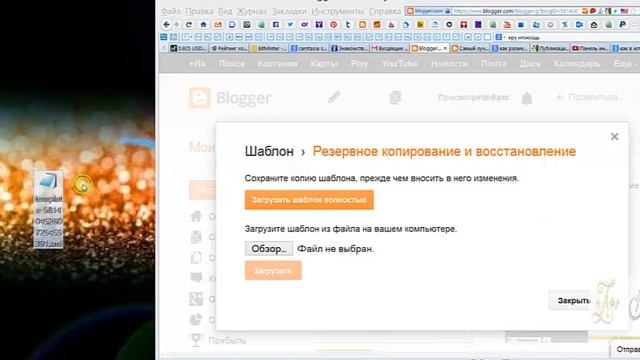Click the Просмотреть блог button
Image resolution: width=640 pixels, height=360 pixels.
473,98
